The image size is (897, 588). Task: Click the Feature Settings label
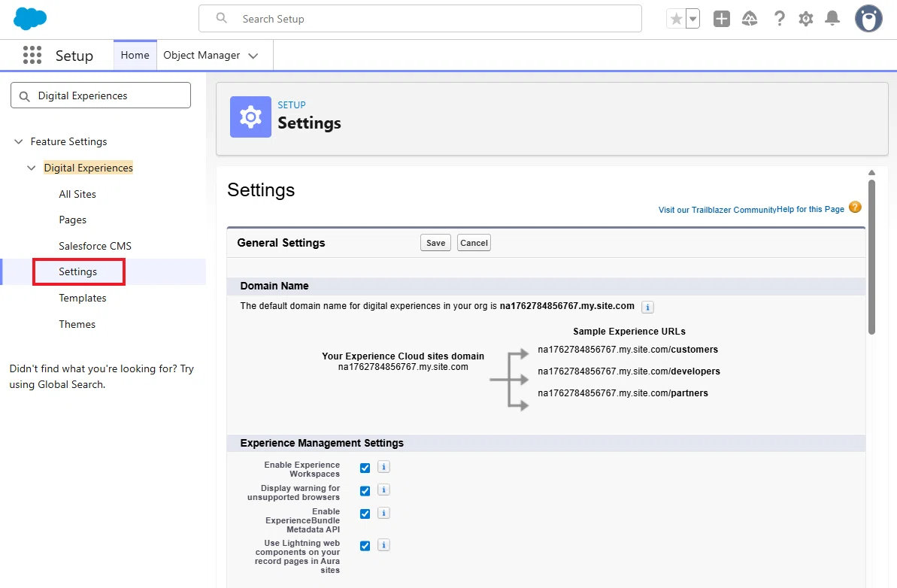(68, 141)
